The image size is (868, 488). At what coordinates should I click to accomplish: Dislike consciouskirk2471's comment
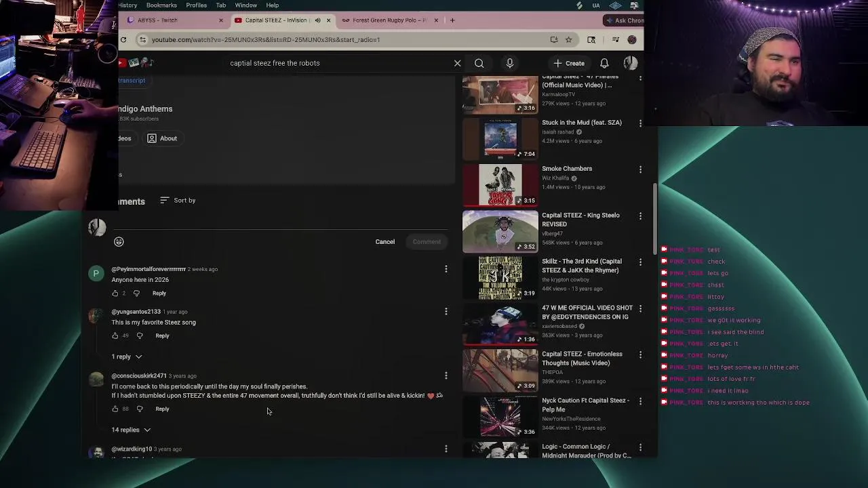pyautogui.click(x=140, y=409)
